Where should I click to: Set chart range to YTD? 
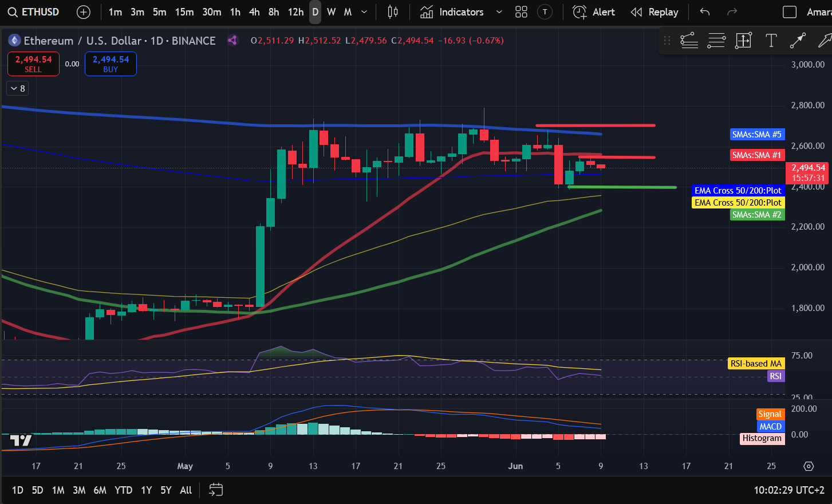point(124,490)
